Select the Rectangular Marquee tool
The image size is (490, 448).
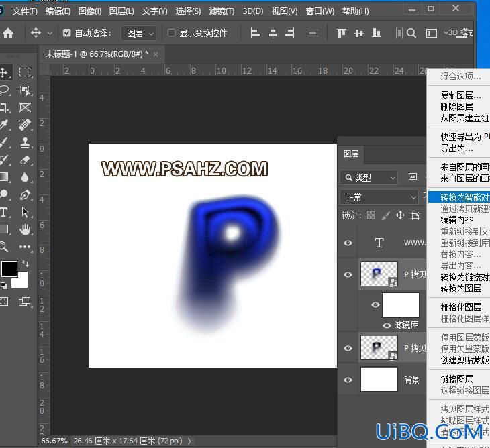pos(25,72)
